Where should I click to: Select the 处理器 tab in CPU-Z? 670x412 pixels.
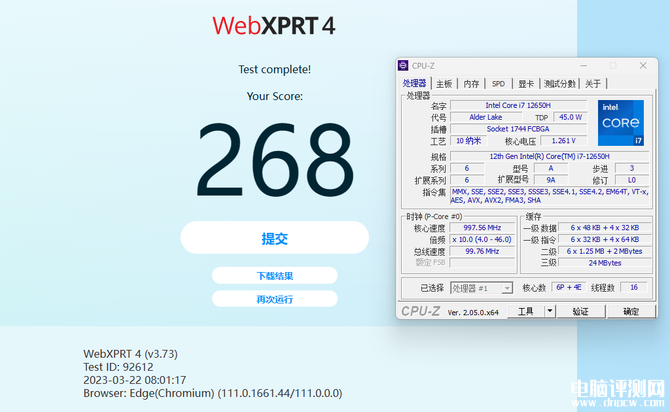coord(414,83)
